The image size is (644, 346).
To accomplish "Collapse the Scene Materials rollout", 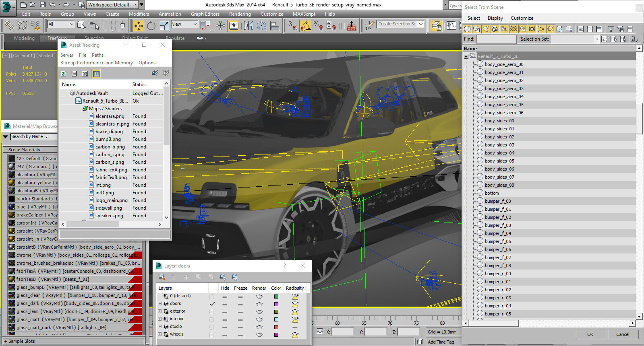I will [6, 150].
